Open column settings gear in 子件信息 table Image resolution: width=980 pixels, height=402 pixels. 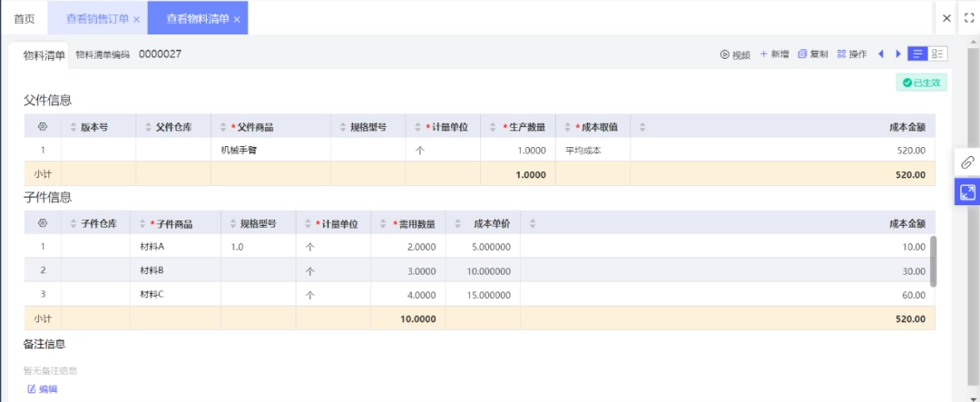point(43,223)
